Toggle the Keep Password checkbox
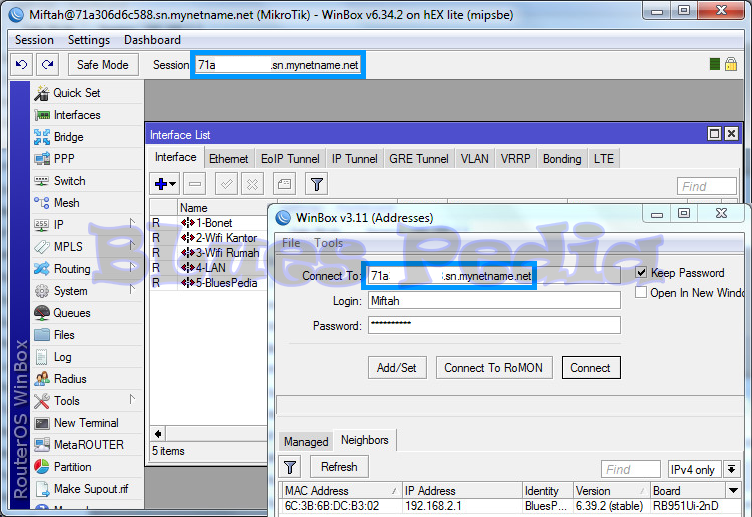The height and width of the screenshot is (517, 752). [641, 272]
